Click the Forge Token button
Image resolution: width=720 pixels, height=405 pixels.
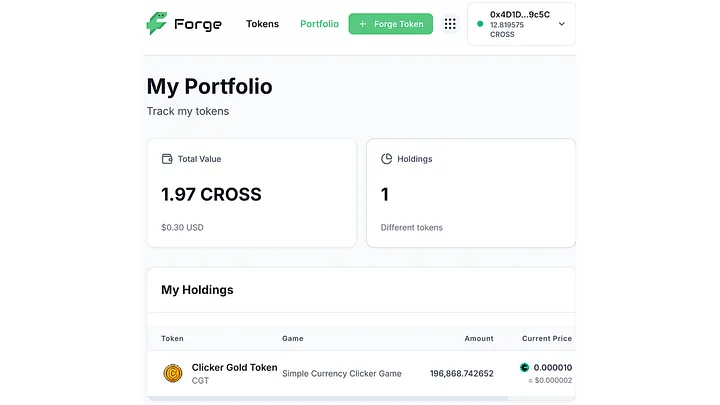tap(390, 24)
